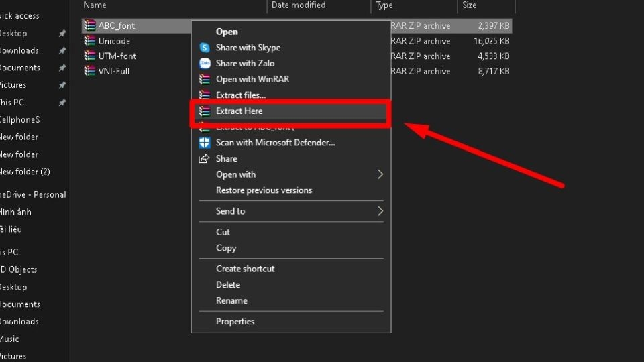Screen dimensions: 644x362
Task: Sort by Date modified column header
Action: pos(299,5)
